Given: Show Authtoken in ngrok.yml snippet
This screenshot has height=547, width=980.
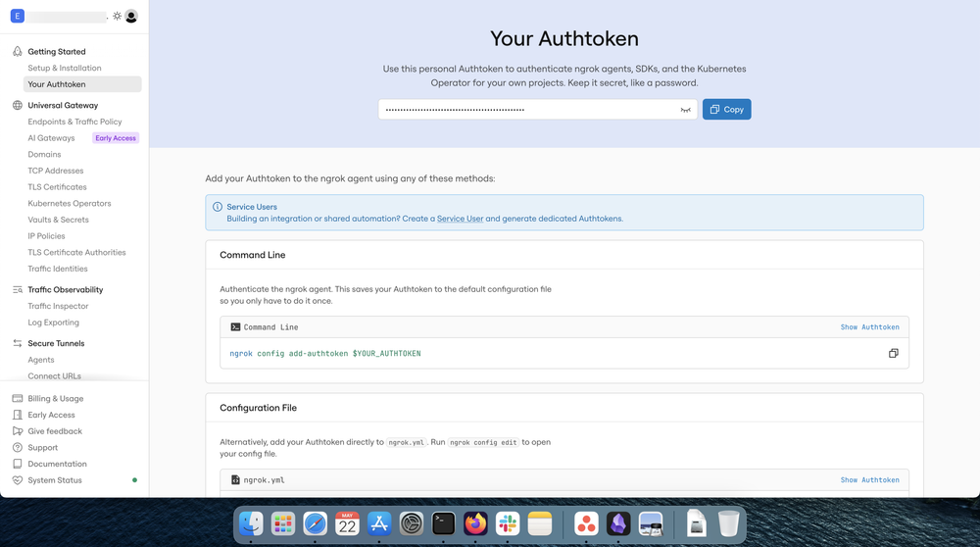Looking at the screenshot, I should pos(870,480).
